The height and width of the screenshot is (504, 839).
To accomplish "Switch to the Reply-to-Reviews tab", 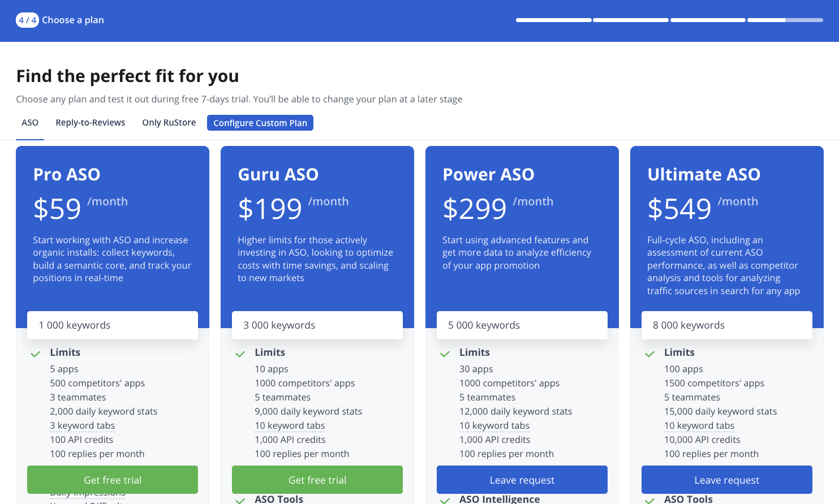I will pyautogui.click(x=91, y=123).
